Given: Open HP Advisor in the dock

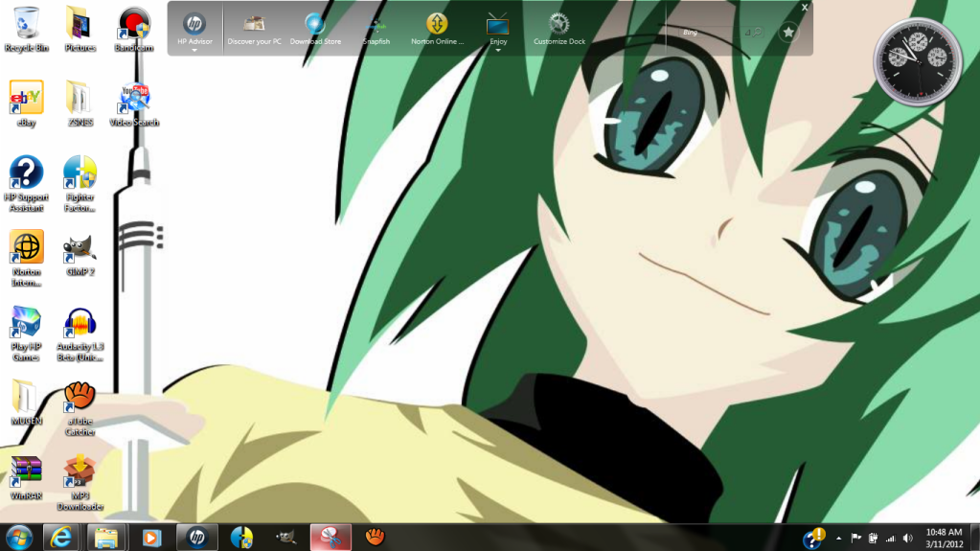Looking at the screenshot, I should click(x=194, y=30).
